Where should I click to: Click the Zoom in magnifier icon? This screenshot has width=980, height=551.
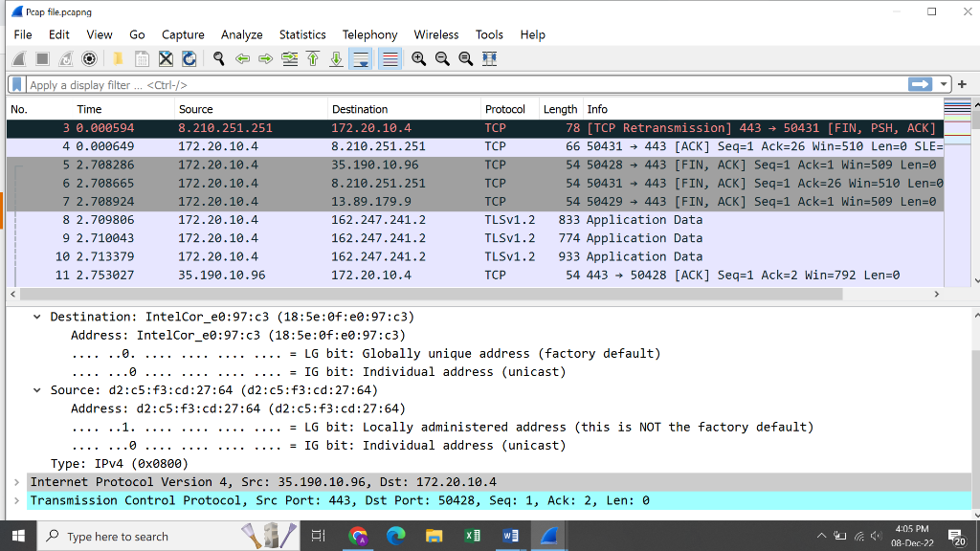pos(419,58)
